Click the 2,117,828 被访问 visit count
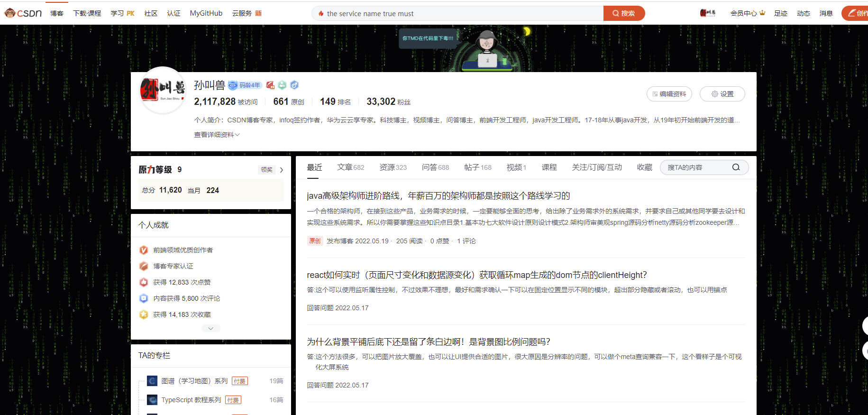Screen dimensions: 868x415 pyautogui.click(x=226, y=101)
